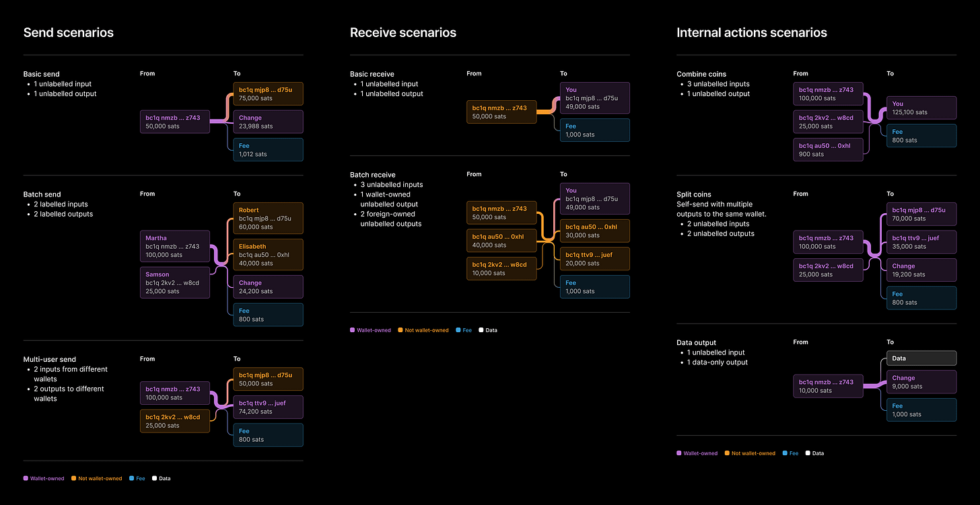Click the Data output title
Screen dimensions: 980x505
pyautogui.click(x=697, y=343)
